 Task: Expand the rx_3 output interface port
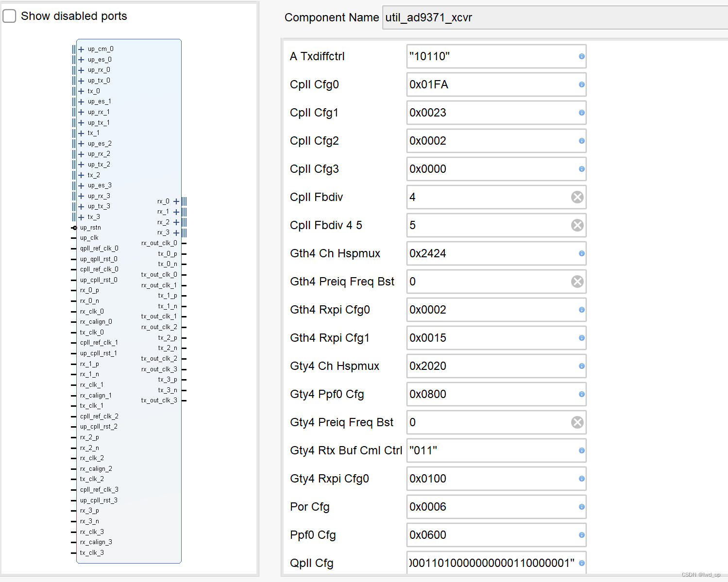click(176, 233)
